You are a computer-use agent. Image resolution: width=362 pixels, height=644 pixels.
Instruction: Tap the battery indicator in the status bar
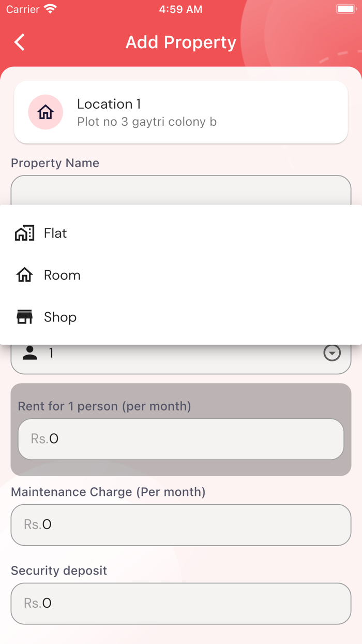(345, 8)
